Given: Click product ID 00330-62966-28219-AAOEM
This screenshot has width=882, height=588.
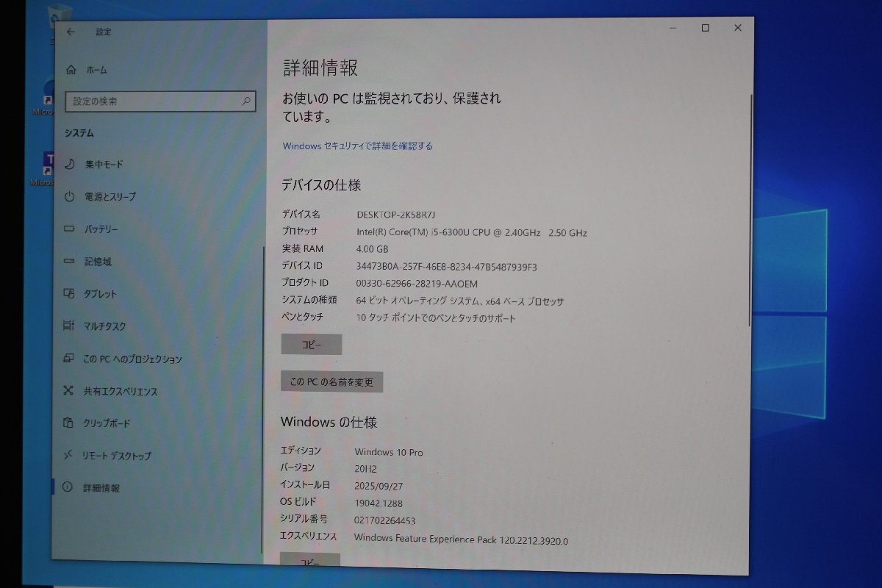Looking at the screenshot, I should [417, 284].
